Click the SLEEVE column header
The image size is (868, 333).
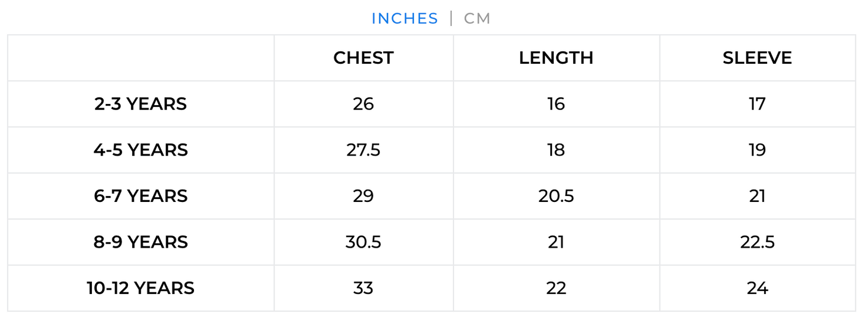[x=757, y=58]
